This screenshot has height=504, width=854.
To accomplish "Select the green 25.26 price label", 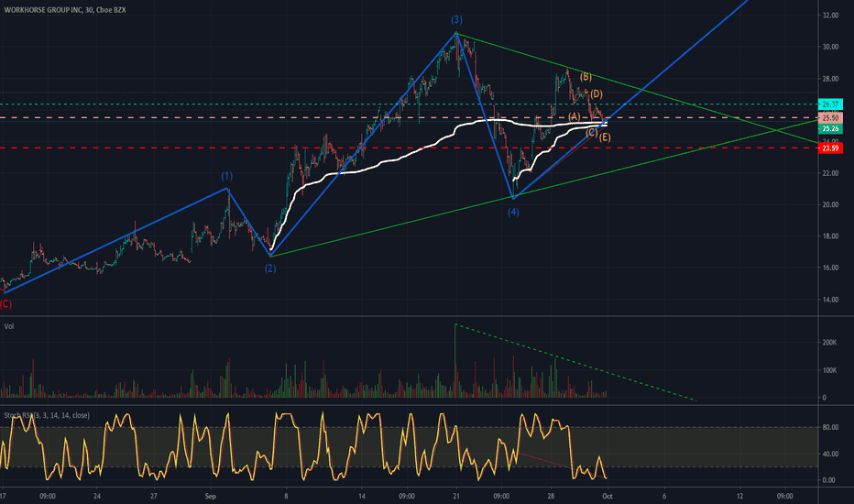I will click(x=830, y=129).
